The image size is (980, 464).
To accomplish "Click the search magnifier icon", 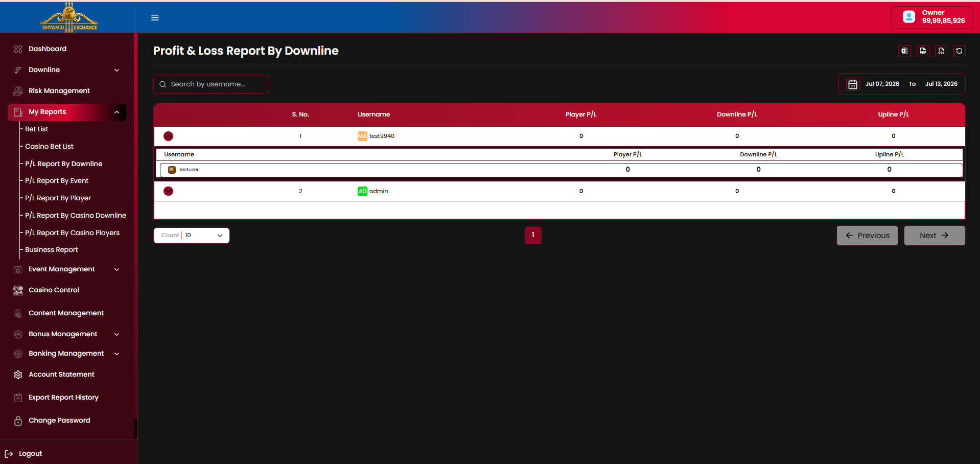I will coord(163,84).
